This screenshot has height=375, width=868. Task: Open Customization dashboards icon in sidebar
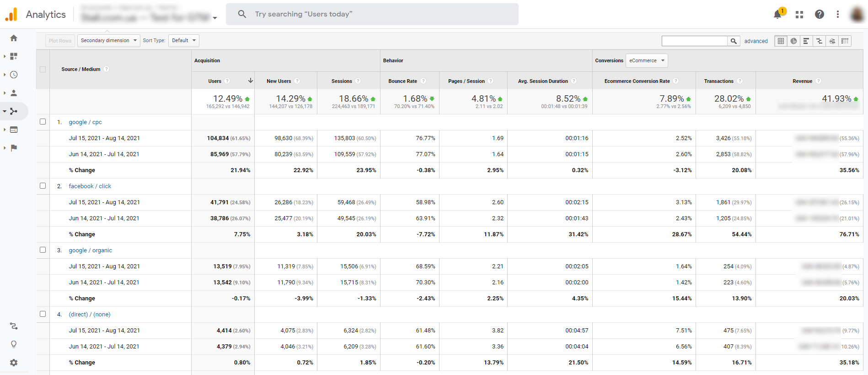point(14,56)
